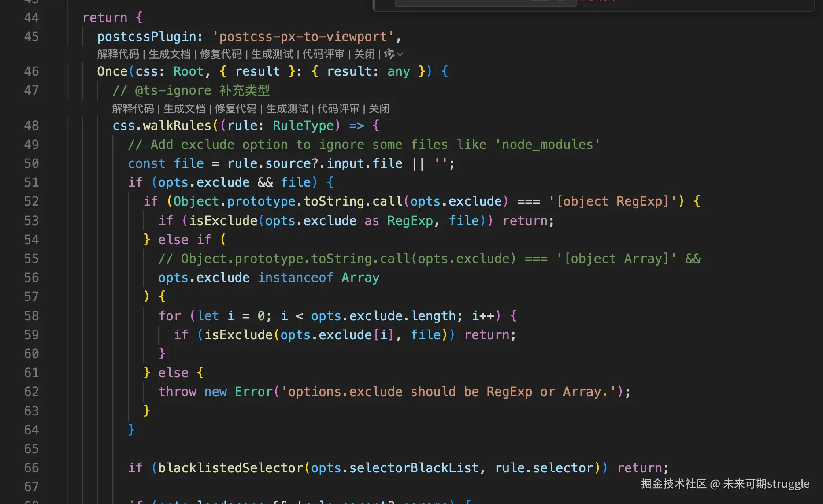Click the length property on line 58
This screenshot has width=823, height=504.
coord(433,316)
